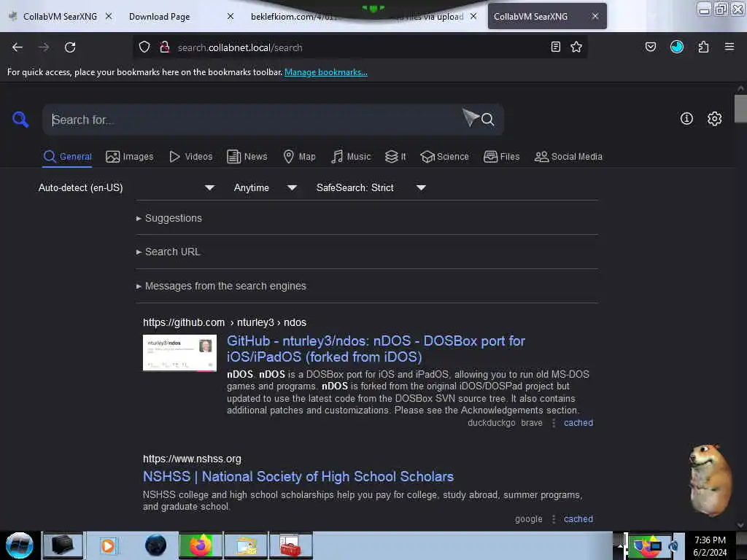The width and height of the screenshot is (747, 560).
Task: Select the Images search category
Action: click(130, 157)
